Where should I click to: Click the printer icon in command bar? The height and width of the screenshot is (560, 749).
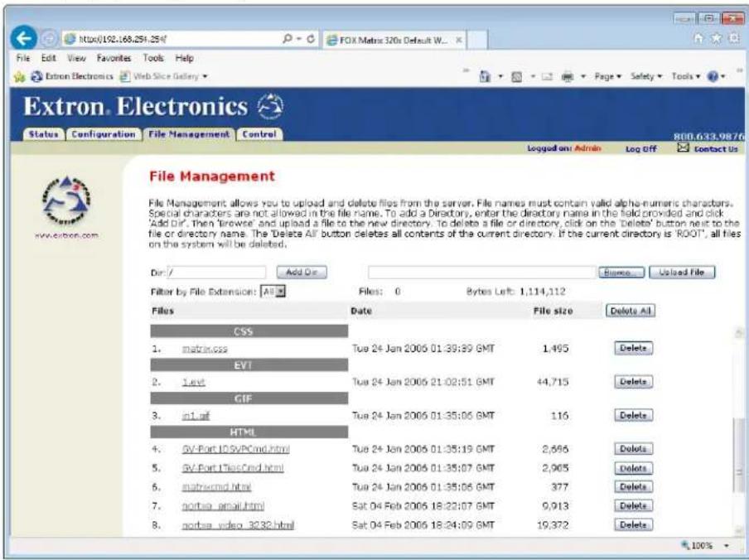tap(567, 76)
